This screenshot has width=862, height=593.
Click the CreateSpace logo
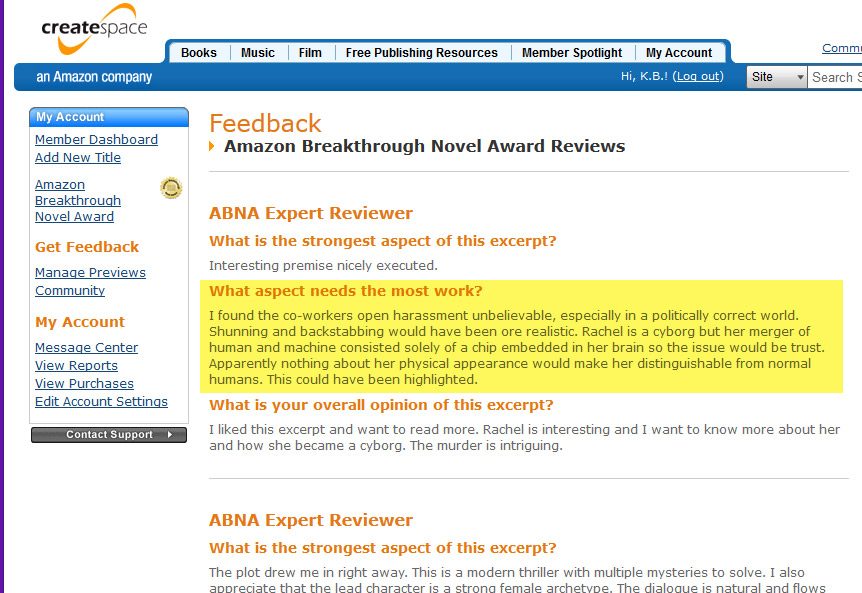(94, 31)
